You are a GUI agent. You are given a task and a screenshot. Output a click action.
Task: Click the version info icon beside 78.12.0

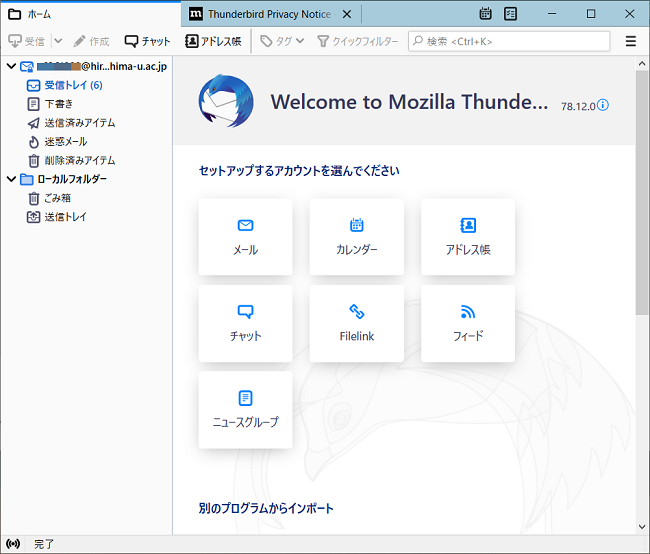603,105
